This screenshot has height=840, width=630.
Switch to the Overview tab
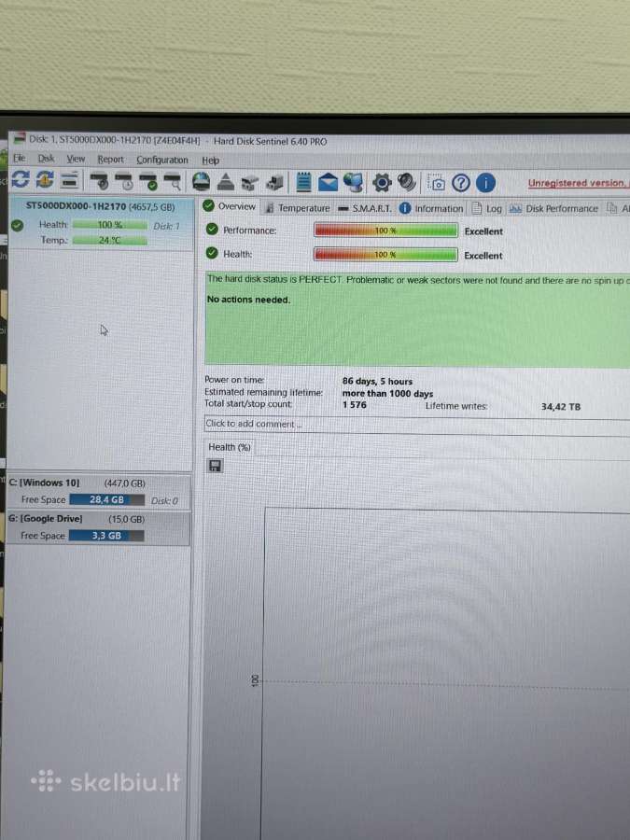pyautogui.click(x=230, y=206)
